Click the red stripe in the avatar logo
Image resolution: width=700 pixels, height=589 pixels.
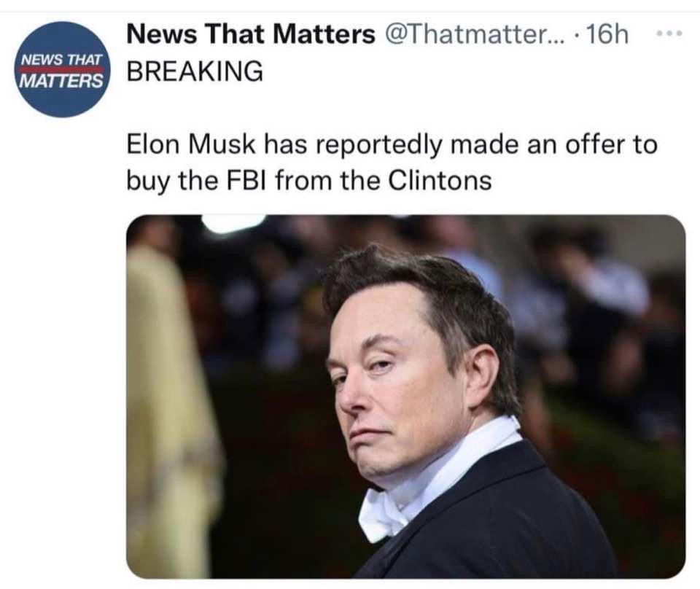[61, 69]
